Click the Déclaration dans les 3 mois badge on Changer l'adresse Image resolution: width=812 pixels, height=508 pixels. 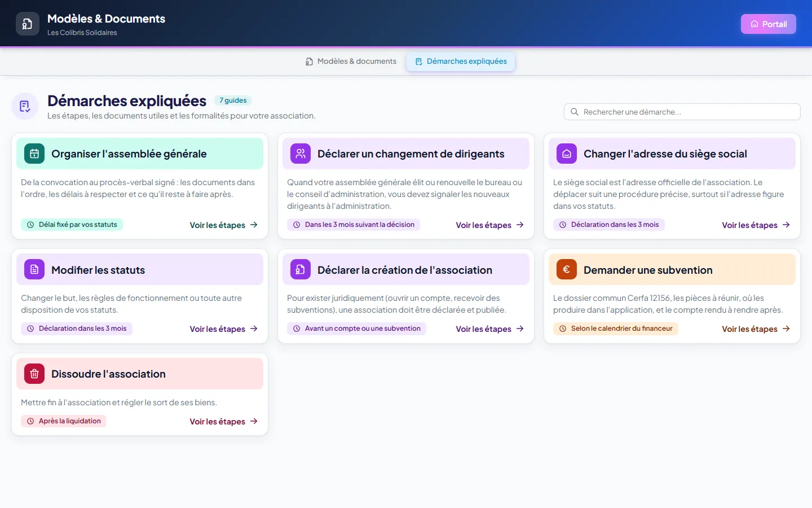tap(609, 225)
